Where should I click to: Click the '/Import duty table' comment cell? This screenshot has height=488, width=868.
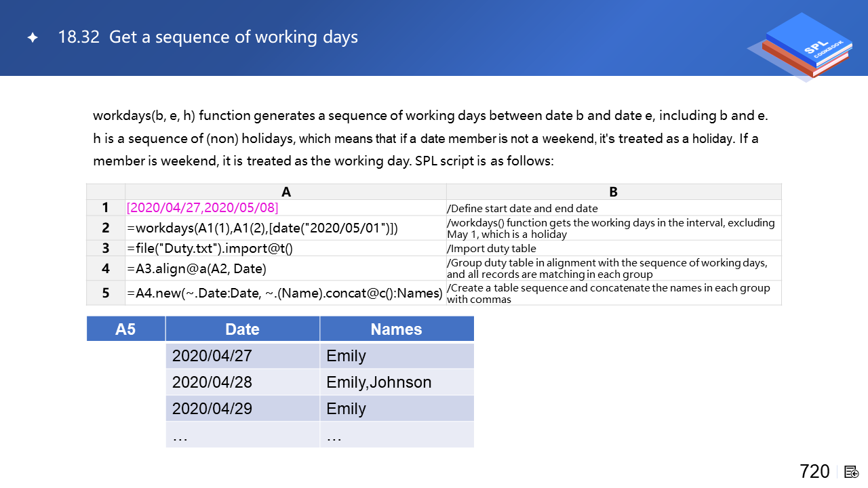coord(492,249)
